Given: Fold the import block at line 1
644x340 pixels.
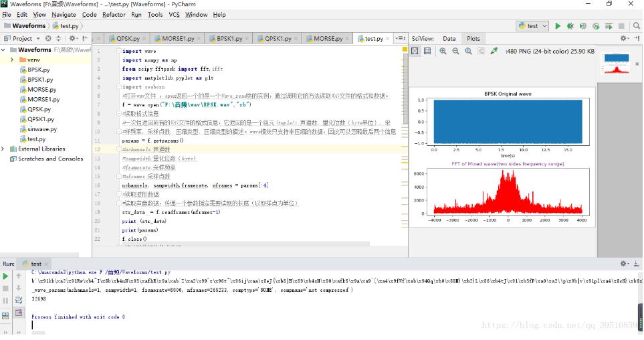Looking at the screenshot, I should (118, 51).
